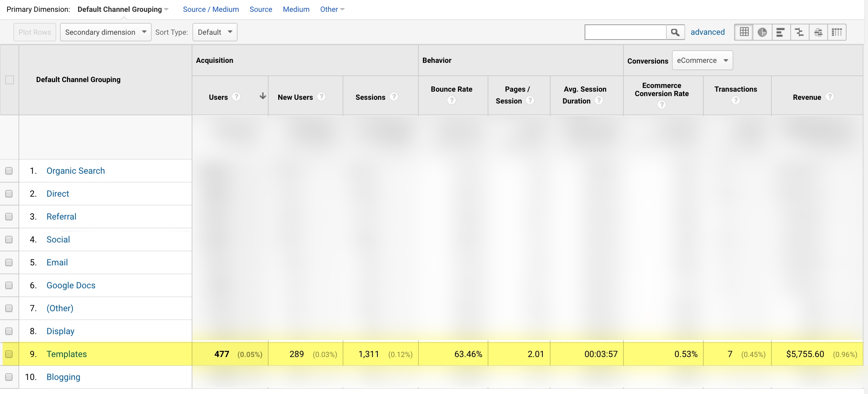Viewport: 868px width, 394px height.
Task: Select Source / Medium primary dimension
Action: tap(211, 9)
